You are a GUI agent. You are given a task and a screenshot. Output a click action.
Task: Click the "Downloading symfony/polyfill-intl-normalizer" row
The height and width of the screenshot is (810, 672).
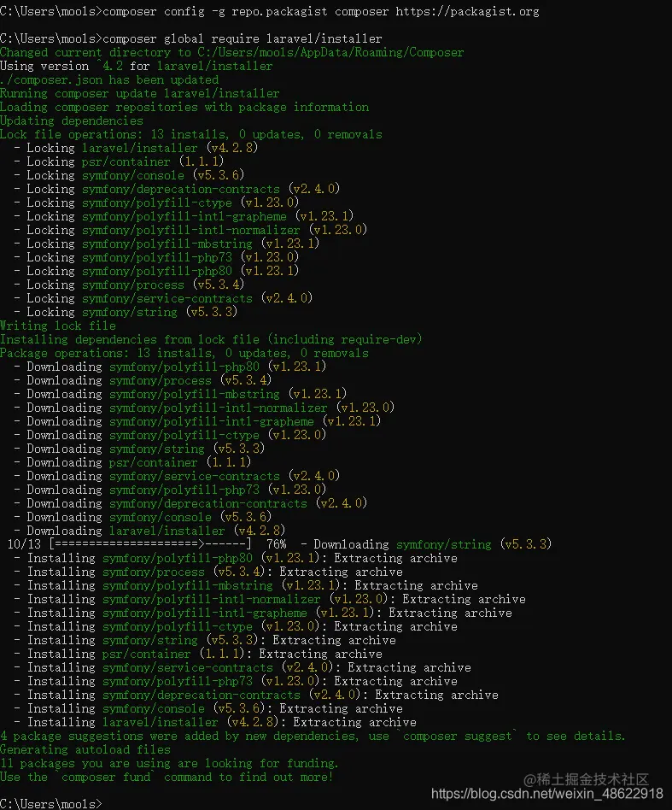(204, 408)
